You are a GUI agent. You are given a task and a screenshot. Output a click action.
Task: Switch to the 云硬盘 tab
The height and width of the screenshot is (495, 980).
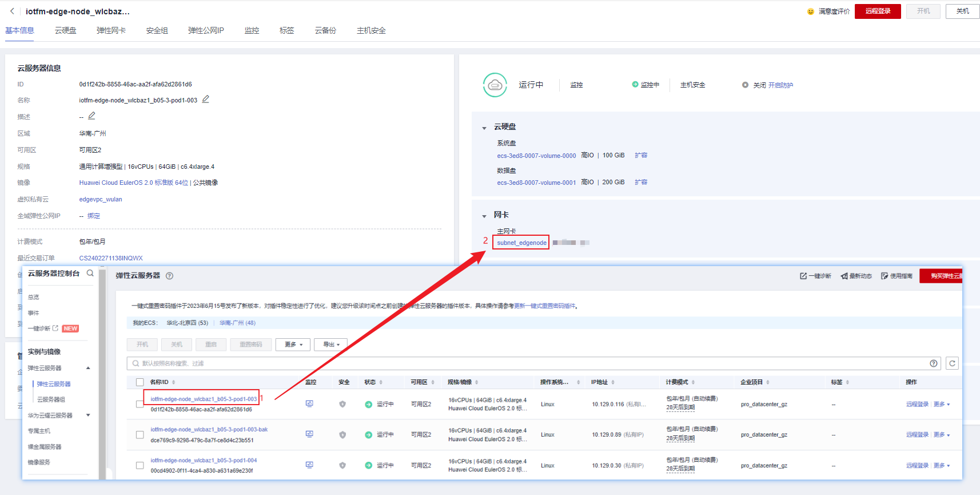point(66,30)
